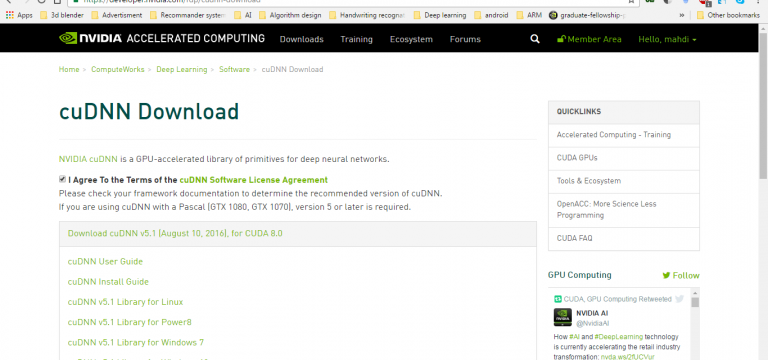Go to Deep Learning breadcrumb
768x360 pixels.
182,70
